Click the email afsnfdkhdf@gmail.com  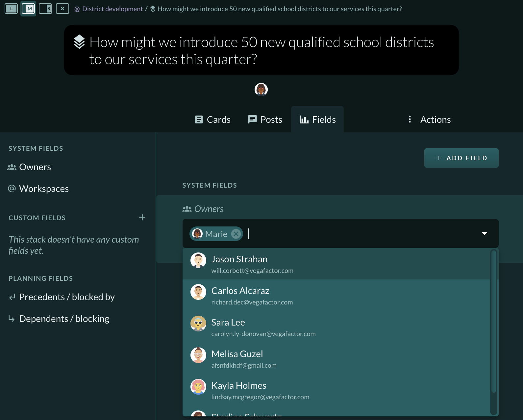click(x=244, y=365)
